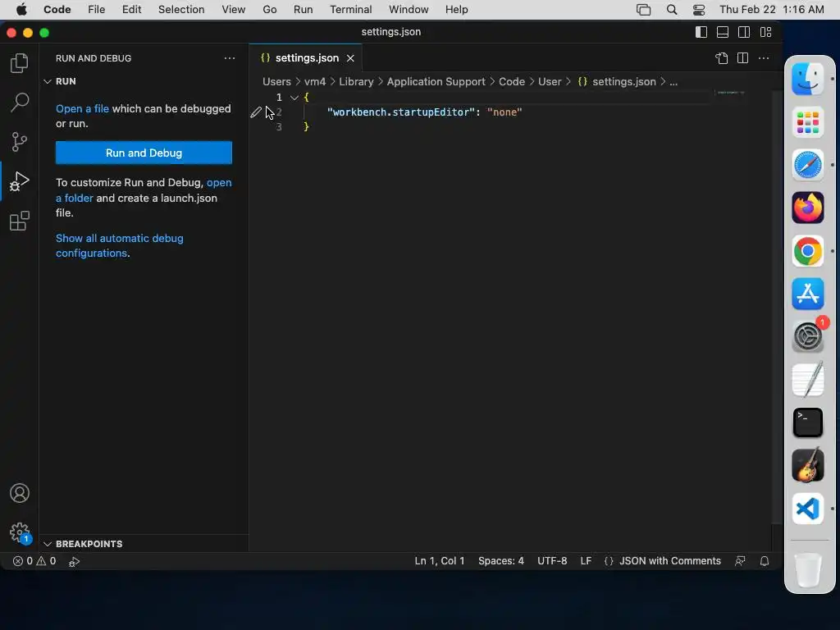The width and height of the screenshot is (840, 630).
Task: Open the Manage gear icon
Action: pos(20,532)
